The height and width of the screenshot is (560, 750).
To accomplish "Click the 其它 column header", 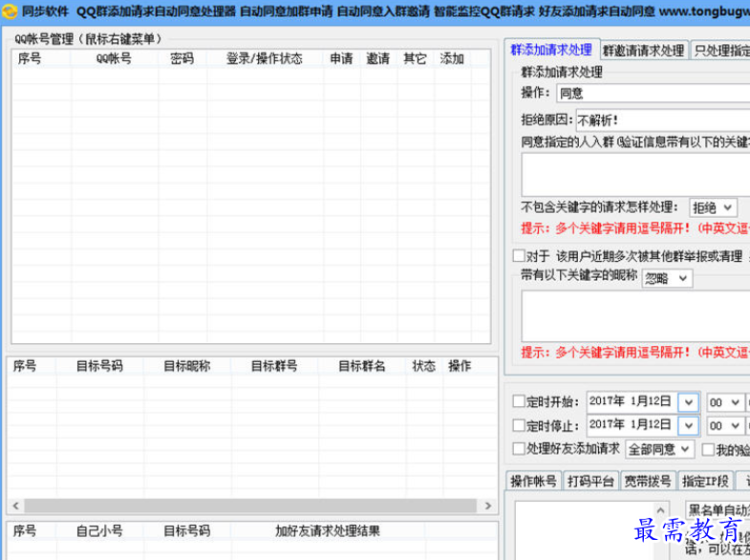I will pos(416,59).
